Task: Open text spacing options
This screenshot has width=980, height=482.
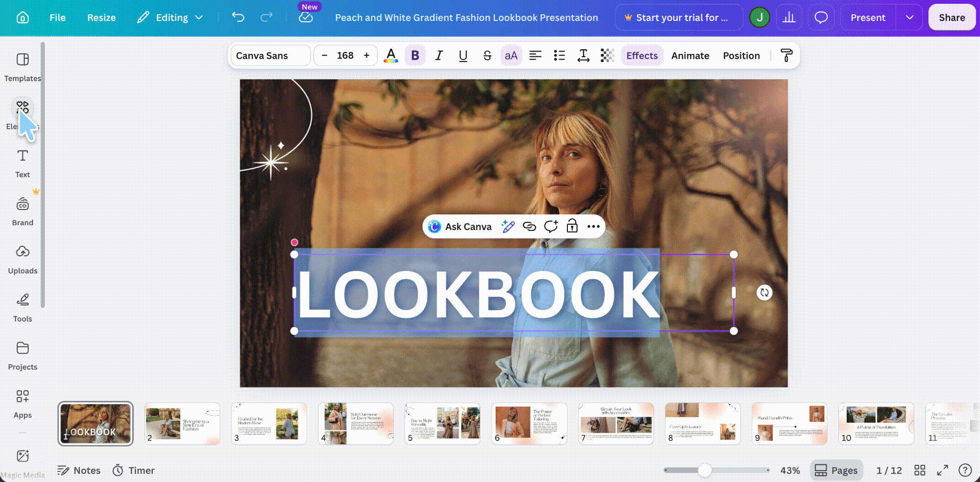Action: click(583, 56)
